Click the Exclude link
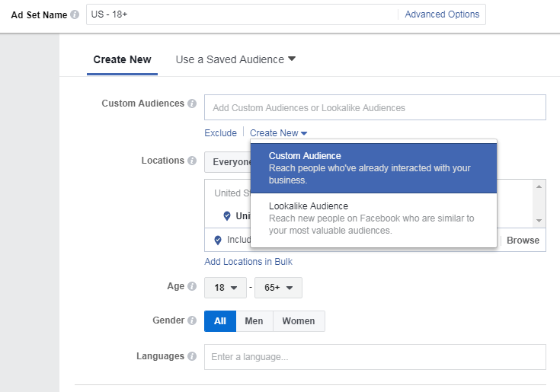The width and height of the screenshot is (560, 392). [220, 133]
